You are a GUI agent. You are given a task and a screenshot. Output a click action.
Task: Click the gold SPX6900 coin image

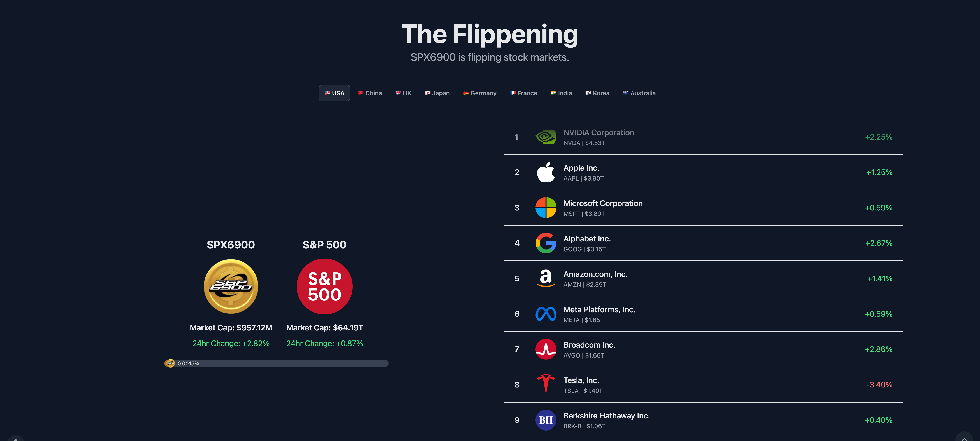coord(231,286)
